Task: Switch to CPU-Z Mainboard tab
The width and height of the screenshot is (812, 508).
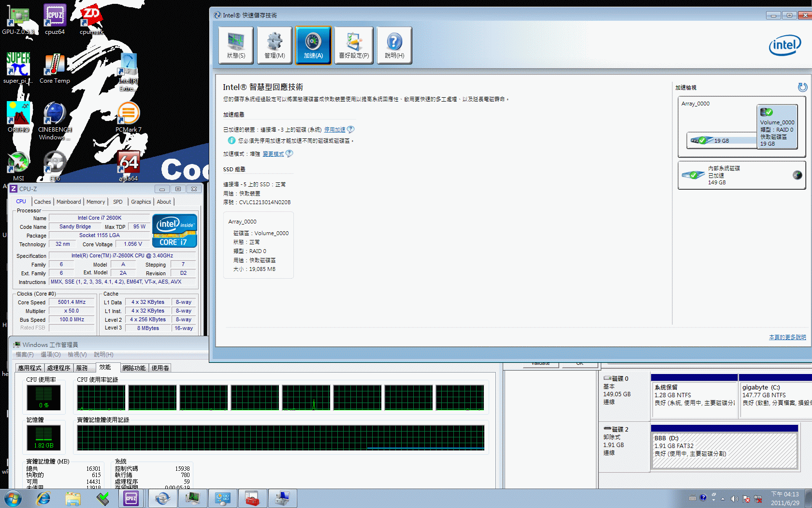Action: (69, 202)
